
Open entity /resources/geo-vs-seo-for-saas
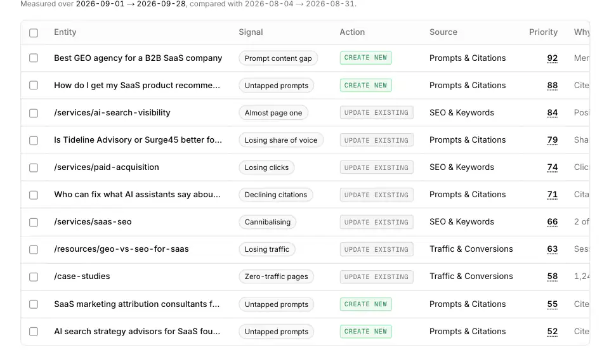click(121, 249)
